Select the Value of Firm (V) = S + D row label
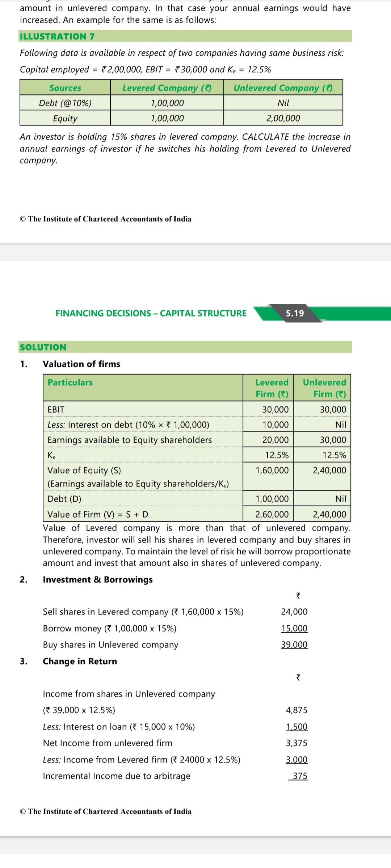 tap(98, 514)
